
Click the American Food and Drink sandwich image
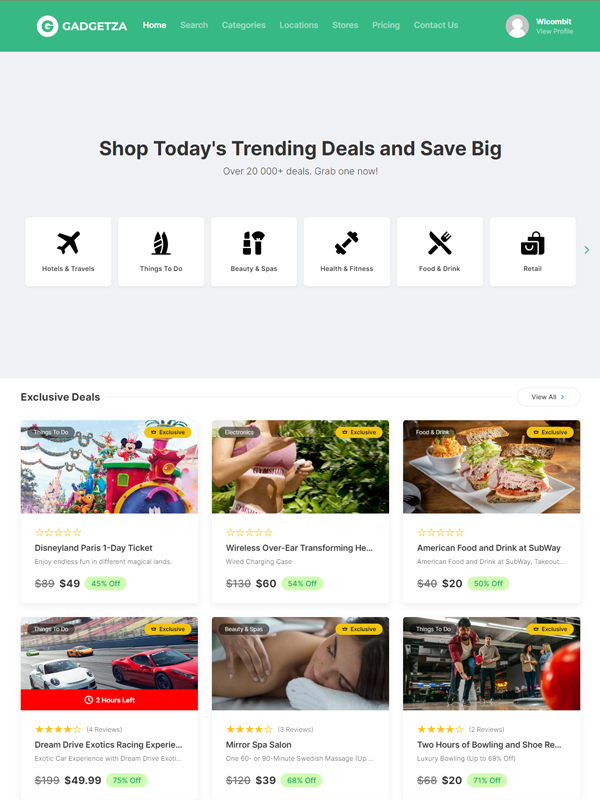point(491,467)
